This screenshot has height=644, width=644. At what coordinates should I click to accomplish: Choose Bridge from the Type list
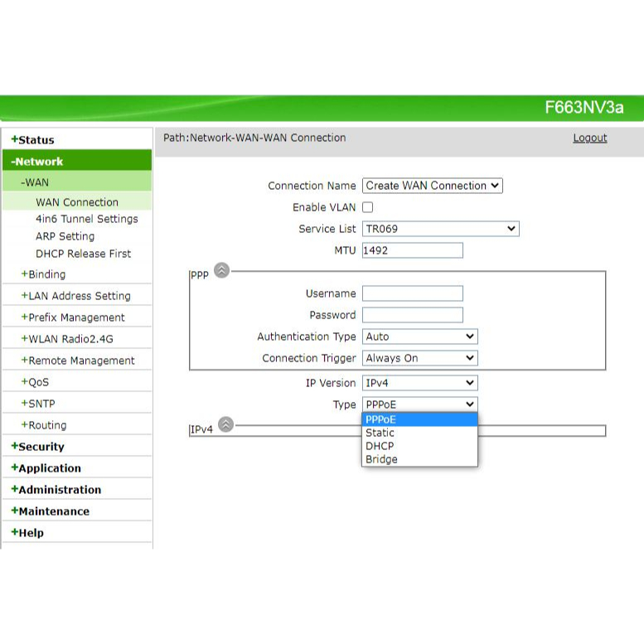(381, 459)
